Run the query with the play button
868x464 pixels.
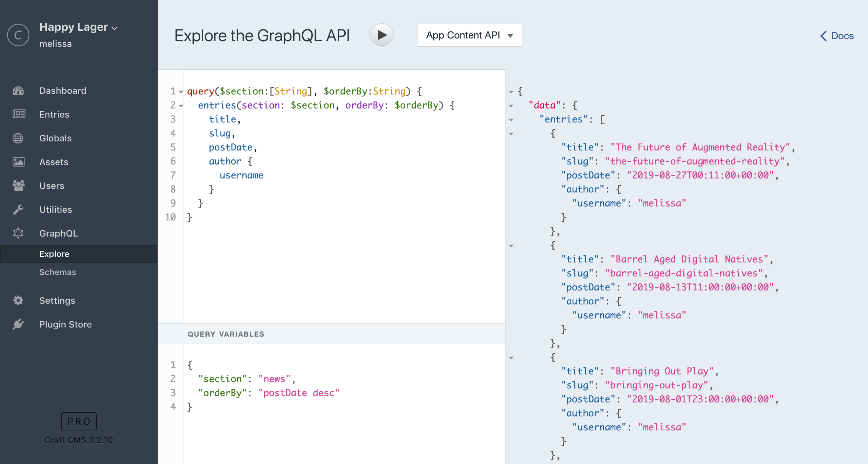click(x=381, y=35)
